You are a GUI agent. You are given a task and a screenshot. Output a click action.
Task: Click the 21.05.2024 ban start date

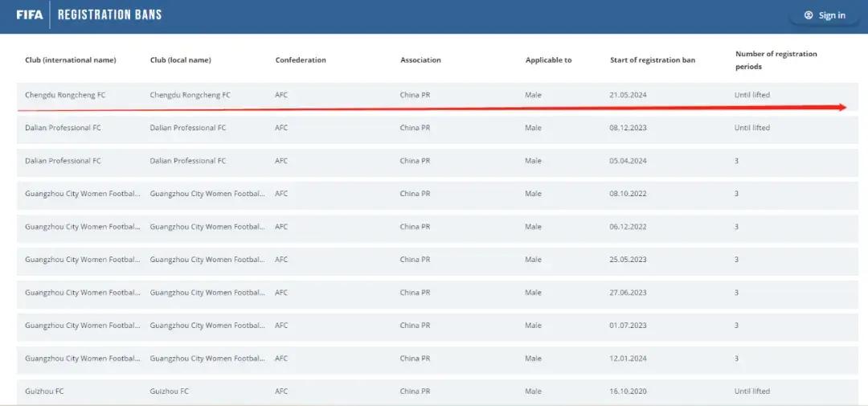[628, 95]
